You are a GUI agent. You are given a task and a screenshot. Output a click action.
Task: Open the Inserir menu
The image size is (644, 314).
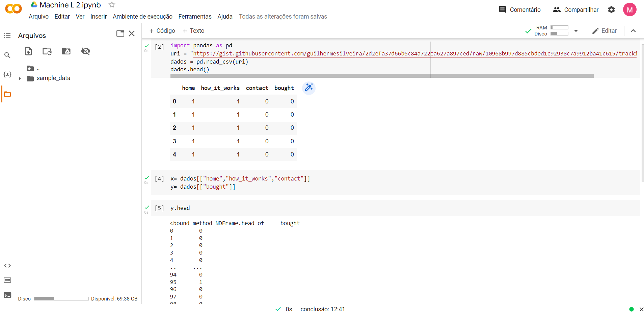[x=99, y=17]
